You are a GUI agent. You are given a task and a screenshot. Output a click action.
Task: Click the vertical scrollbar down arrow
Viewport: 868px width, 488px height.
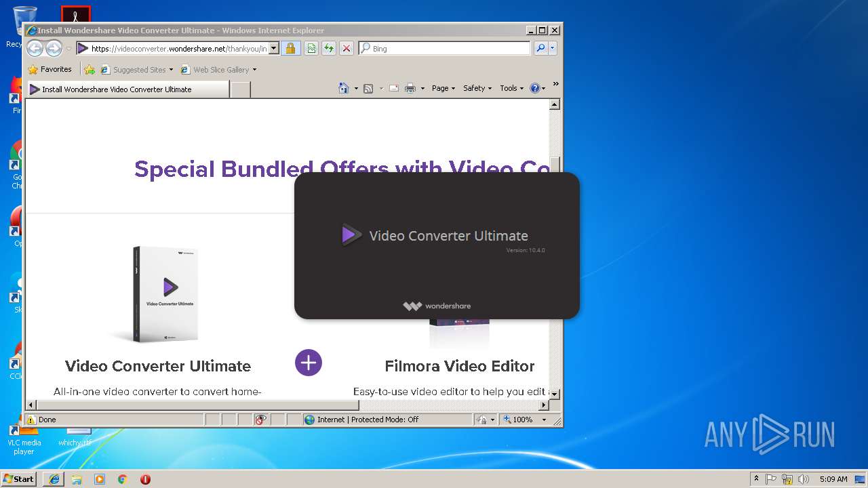[x=555, y=394]
